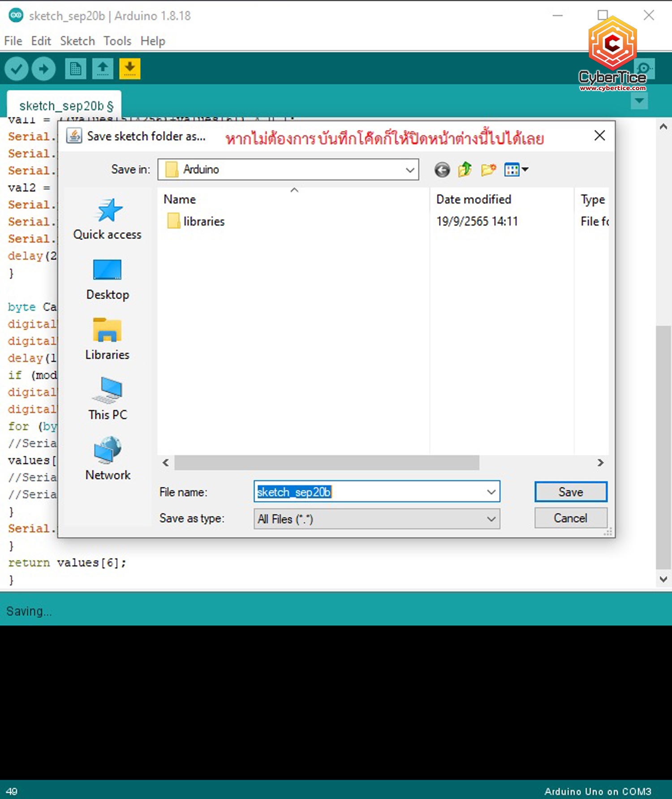Open the Save as type dropdown
The width and height of the screenshot is (672, 799).
pyautogui.click(x=491, y=519)
